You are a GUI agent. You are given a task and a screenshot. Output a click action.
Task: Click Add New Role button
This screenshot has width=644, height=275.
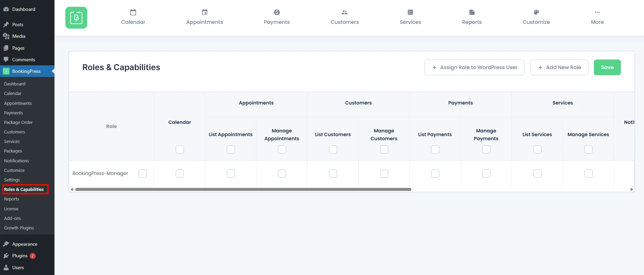tap(559, 67)
